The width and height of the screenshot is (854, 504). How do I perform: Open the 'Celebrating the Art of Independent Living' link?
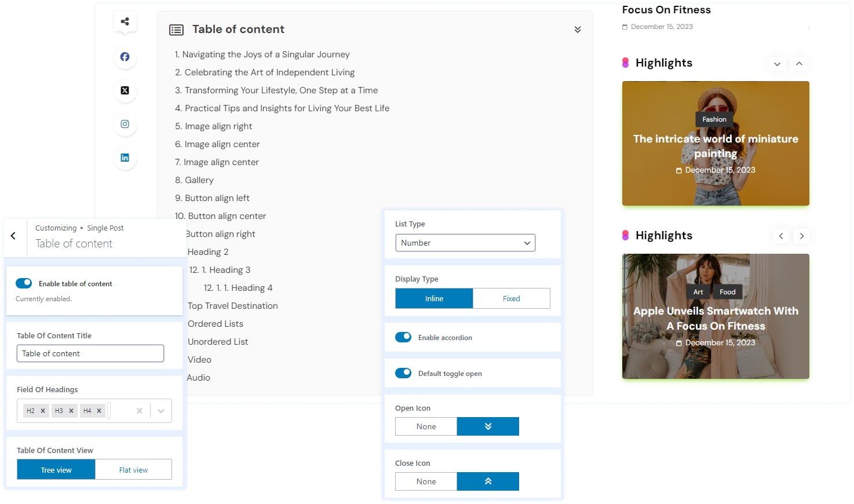click(x=269, y=72)
